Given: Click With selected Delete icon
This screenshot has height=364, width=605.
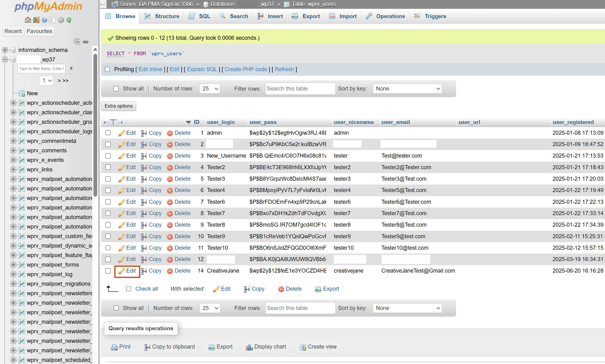Looking at the screenshot, I should click(x=281, y=289).
